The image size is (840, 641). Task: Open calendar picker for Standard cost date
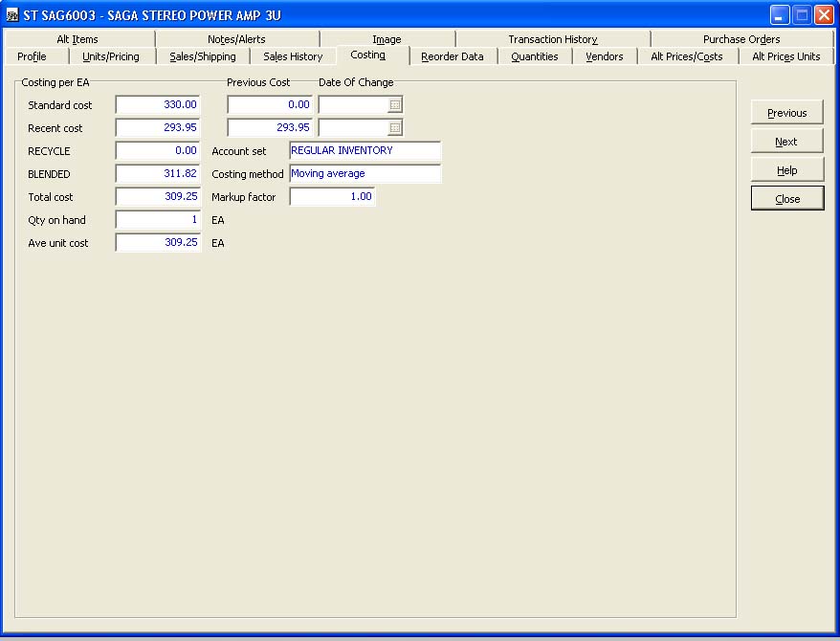394,105
